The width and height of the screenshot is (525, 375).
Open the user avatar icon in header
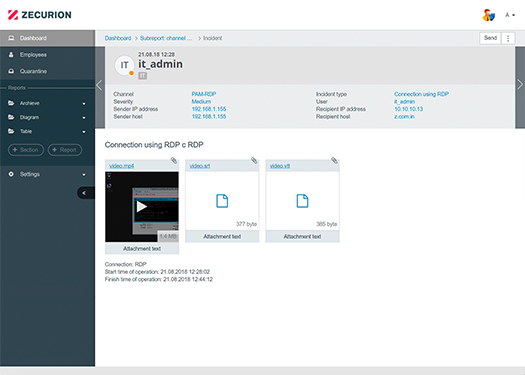pos(489,15)
